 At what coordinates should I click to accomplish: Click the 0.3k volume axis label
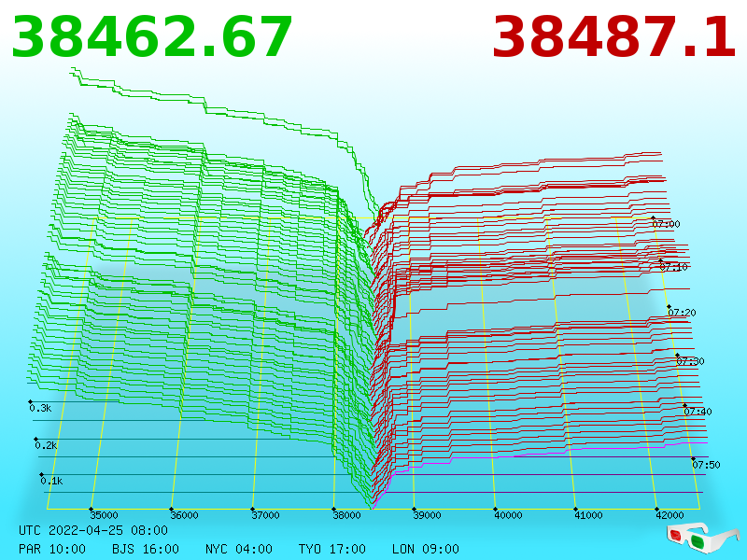40,408
